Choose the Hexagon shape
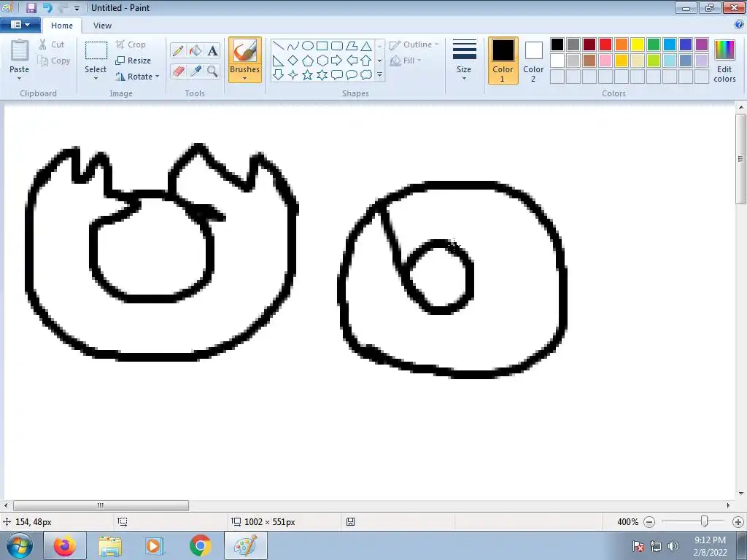This screenshot has width=747, height=560. tap(322, 61)
